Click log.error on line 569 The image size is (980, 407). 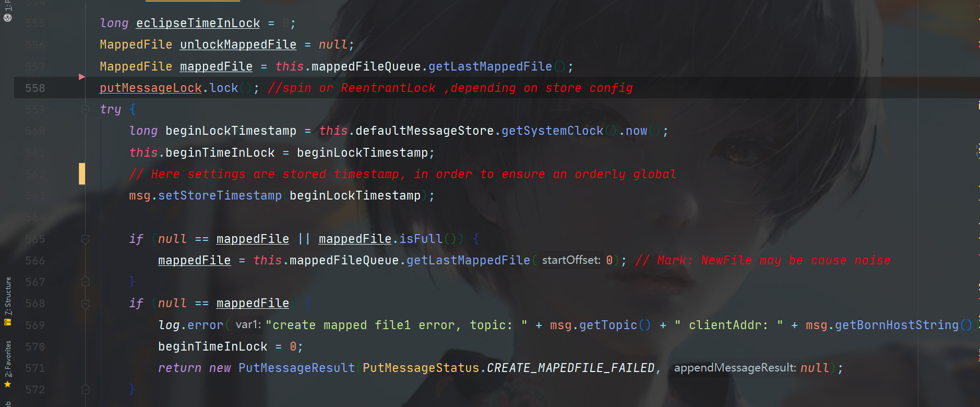click(x=190, y=325)
